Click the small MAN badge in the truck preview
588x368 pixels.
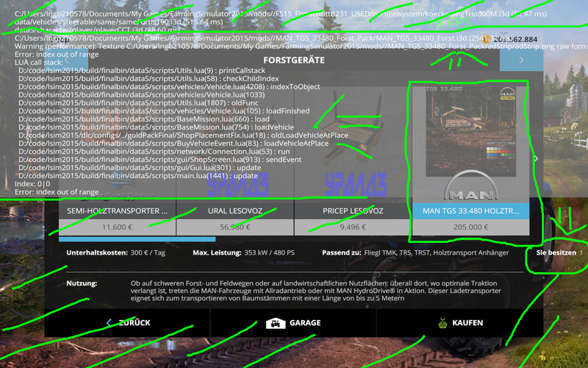tap(508, 96)
